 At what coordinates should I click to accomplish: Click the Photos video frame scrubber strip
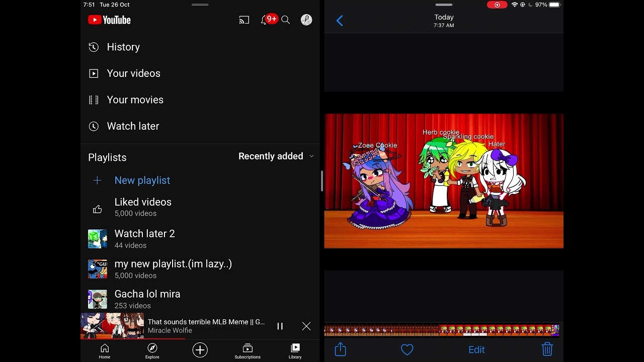coord(442,330)
